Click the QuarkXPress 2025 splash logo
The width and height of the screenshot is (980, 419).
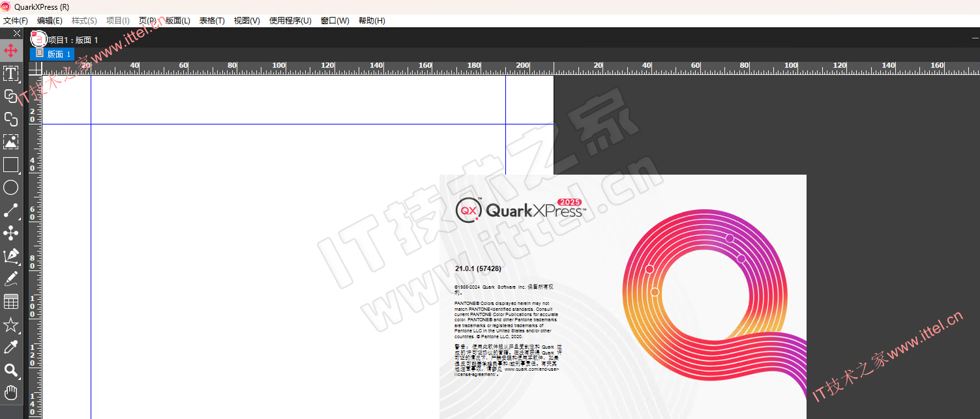point(520,209)
